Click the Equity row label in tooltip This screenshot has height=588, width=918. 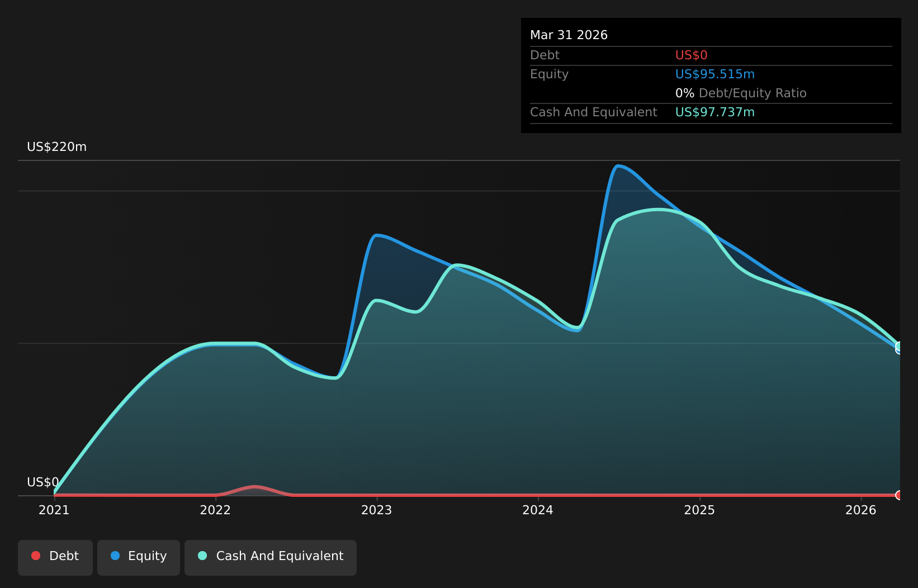point(549,74)
